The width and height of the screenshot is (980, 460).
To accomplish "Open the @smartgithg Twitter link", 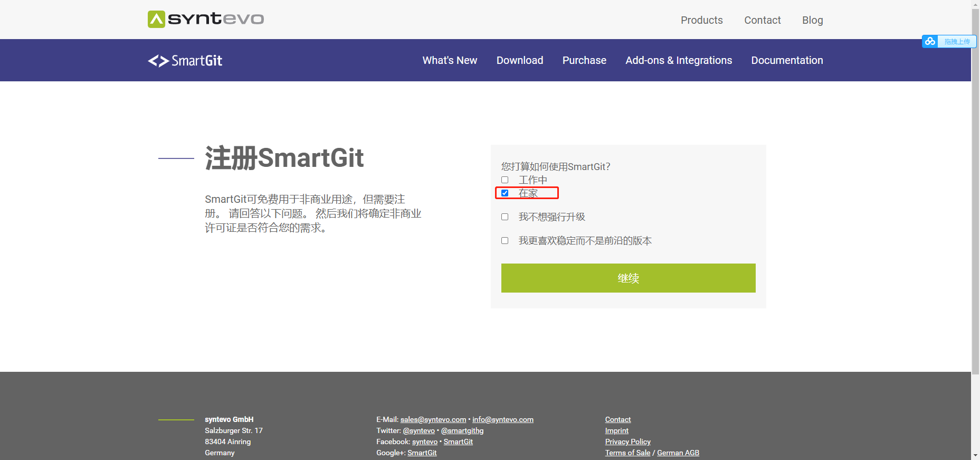I will click(462, 430).
